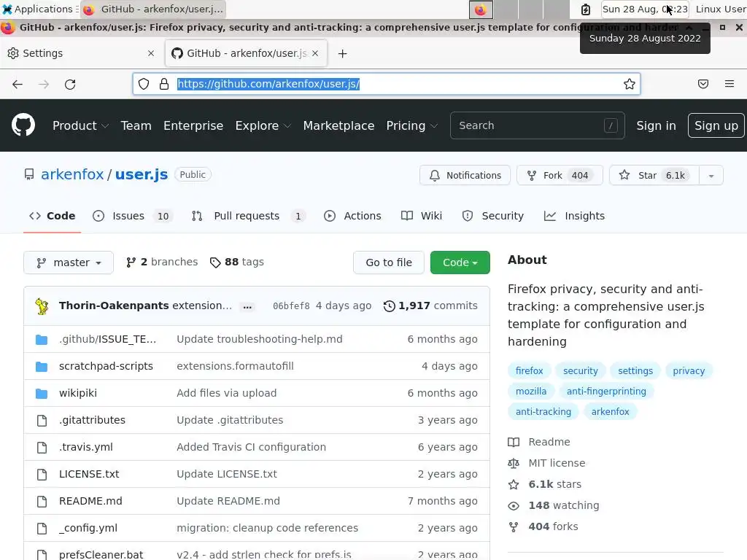Open the user.js repository link

click(x=142, y=174)
